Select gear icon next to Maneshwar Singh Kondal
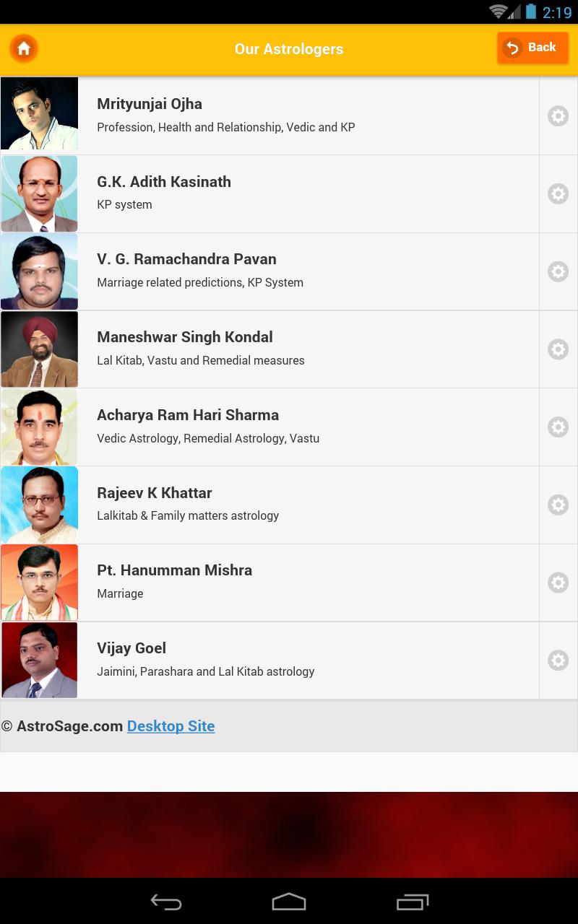 pyautogui.click(x=558, y=349)
